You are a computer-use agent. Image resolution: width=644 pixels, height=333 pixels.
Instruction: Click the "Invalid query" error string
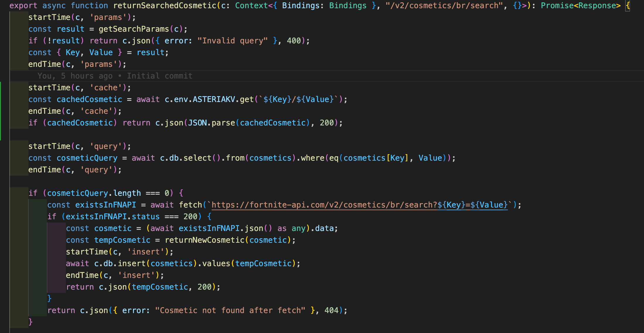click(232, 41)
